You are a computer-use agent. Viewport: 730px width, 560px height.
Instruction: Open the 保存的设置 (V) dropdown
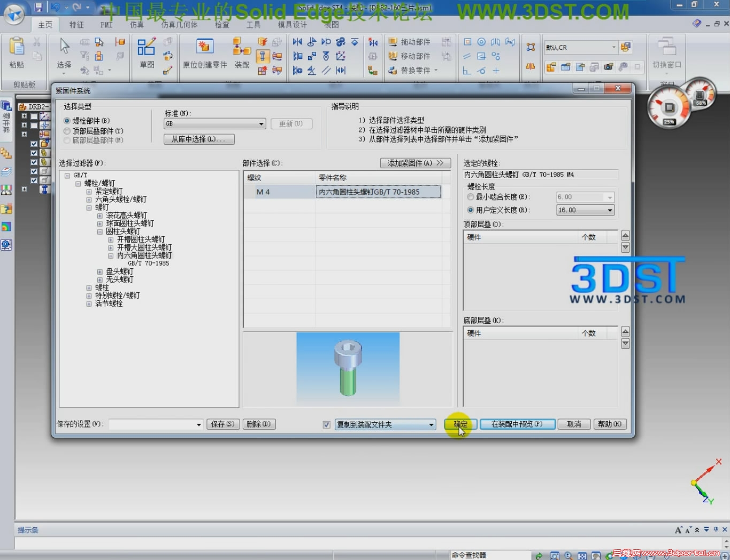point(156,424)
